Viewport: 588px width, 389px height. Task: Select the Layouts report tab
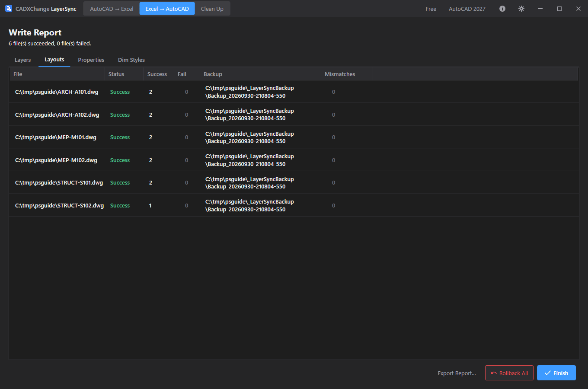click(x=54, y=60)
